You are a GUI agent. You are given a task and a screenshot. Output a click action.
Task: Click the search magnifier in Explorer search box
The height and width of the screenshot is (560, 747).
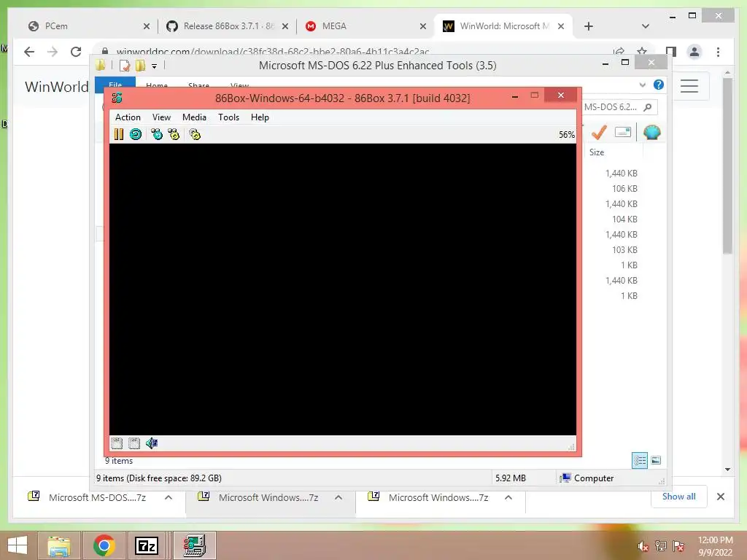[x=648, y=107]
